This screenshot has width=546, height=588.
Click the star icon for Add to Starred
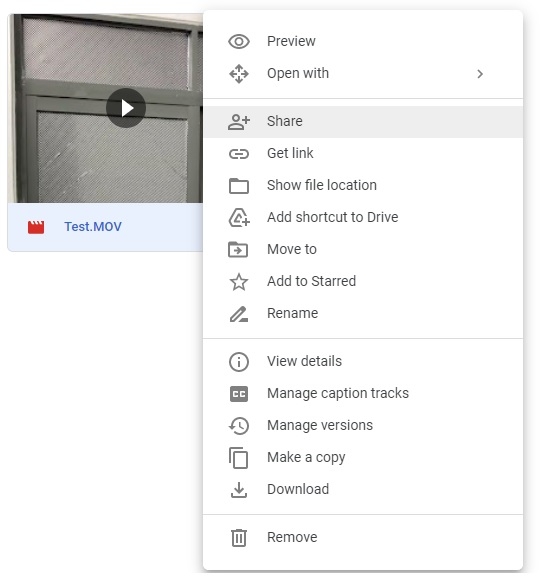click(x=239, y=282)
